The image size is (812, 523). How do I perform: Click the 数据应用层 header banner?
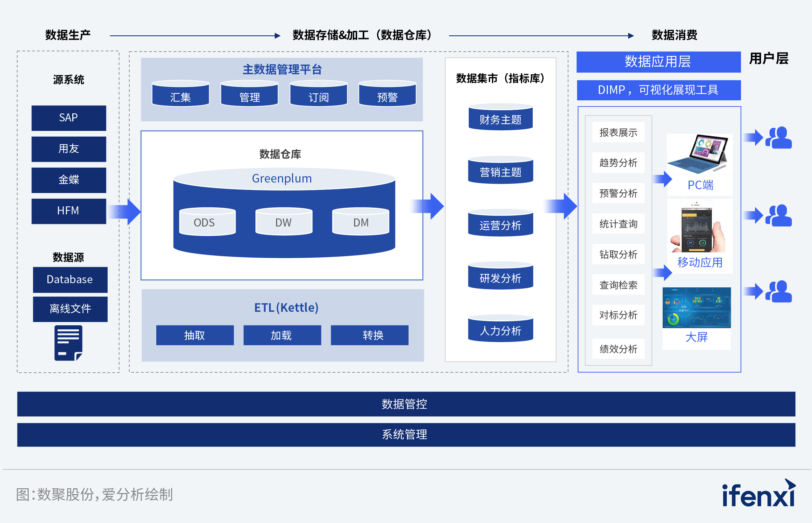[658, 62]
